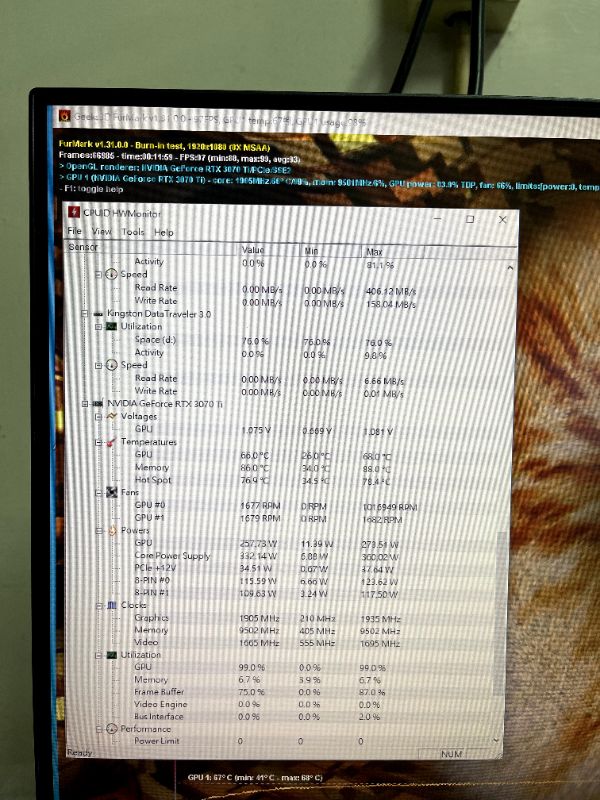The image size is (600, 800).
Task: Select the 8-PIN #1 power row
Action: [281, 593]
